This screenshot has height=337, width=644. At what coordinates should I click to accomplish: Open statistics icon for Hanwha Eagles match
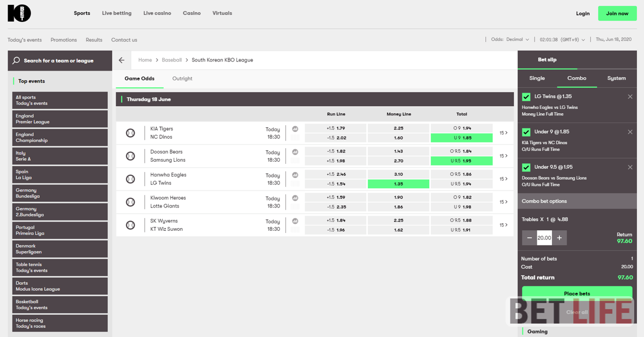[295, 175]
